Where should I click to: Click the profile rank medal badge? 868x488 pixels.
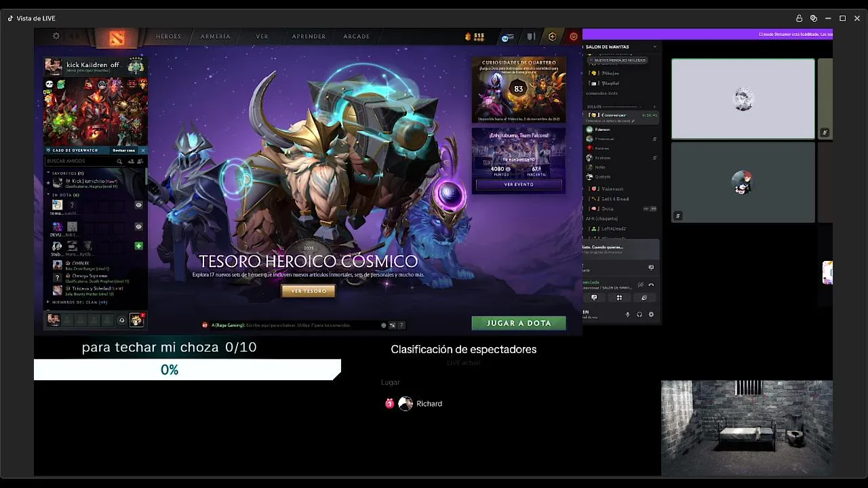point(136,66)
